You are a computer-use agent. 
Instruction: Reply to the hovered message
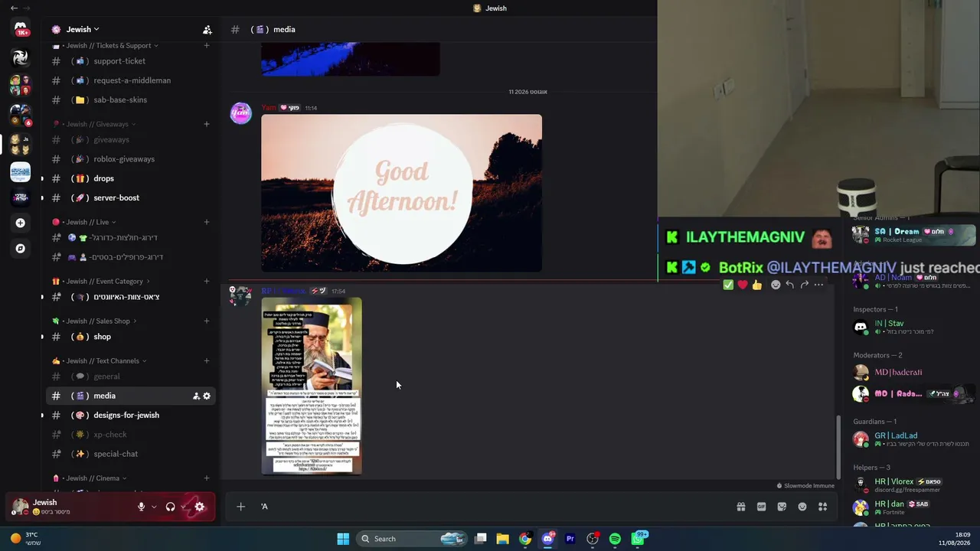[x=790, y=285]
